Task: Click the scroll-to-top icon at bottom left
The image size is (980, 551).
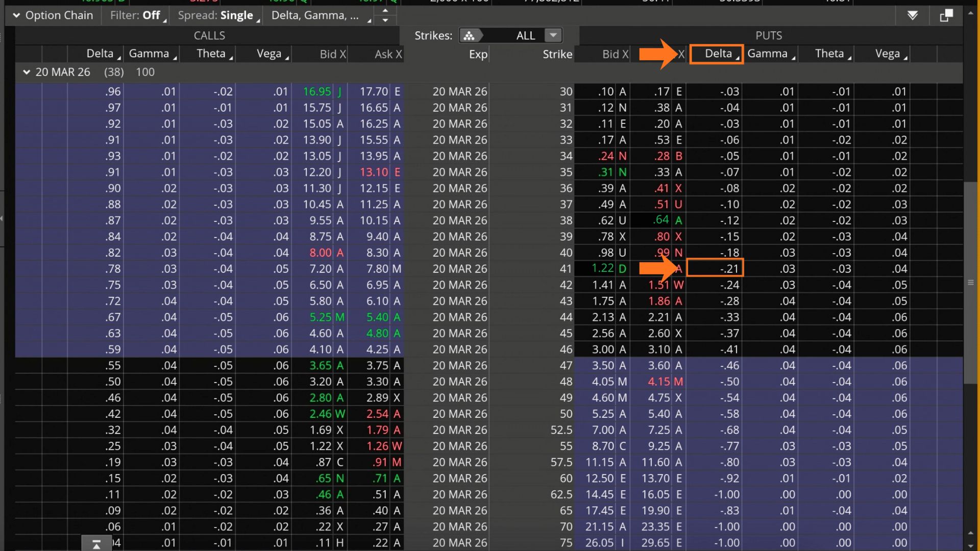Action: point(96,544)
